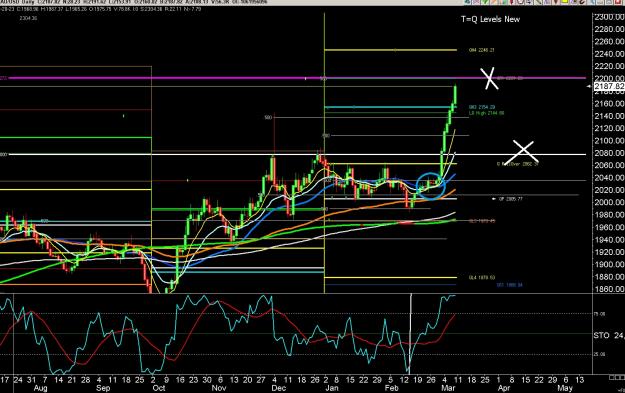Image resolution: width=625 pixels, height=393 pixels.
Task: Click the 2220.00 price axis label
Action: tap(609, 66)
